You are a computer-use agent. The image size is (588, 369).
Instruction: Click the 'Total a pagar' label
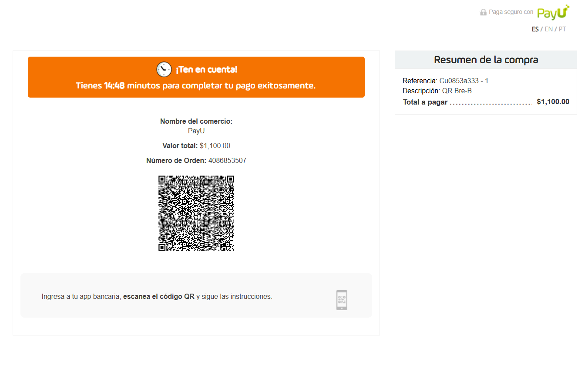425,102
